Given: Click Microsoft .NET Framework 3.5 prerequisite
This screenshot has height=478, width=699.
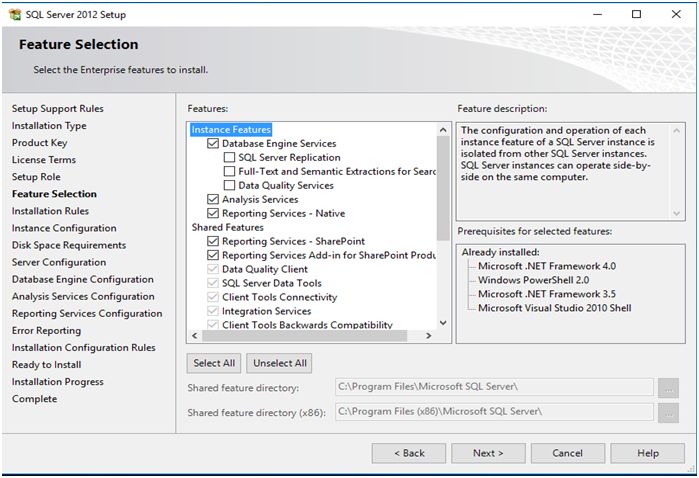Looking at the screenshot, I should (x=547, y=294).
